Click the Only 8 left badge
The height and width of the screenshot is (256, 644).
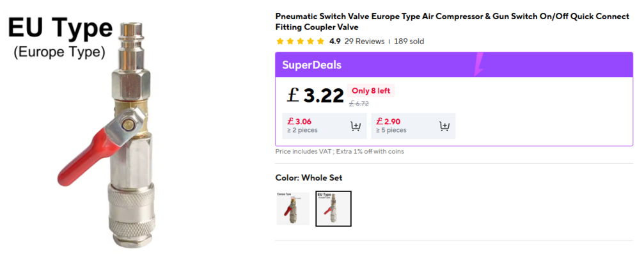(x=371, y=91)
